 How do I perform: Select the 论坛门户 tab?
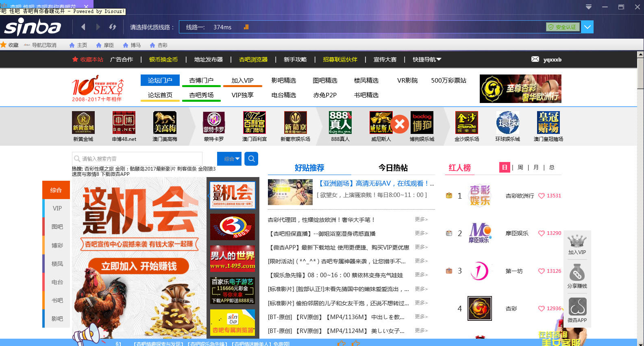160,80
